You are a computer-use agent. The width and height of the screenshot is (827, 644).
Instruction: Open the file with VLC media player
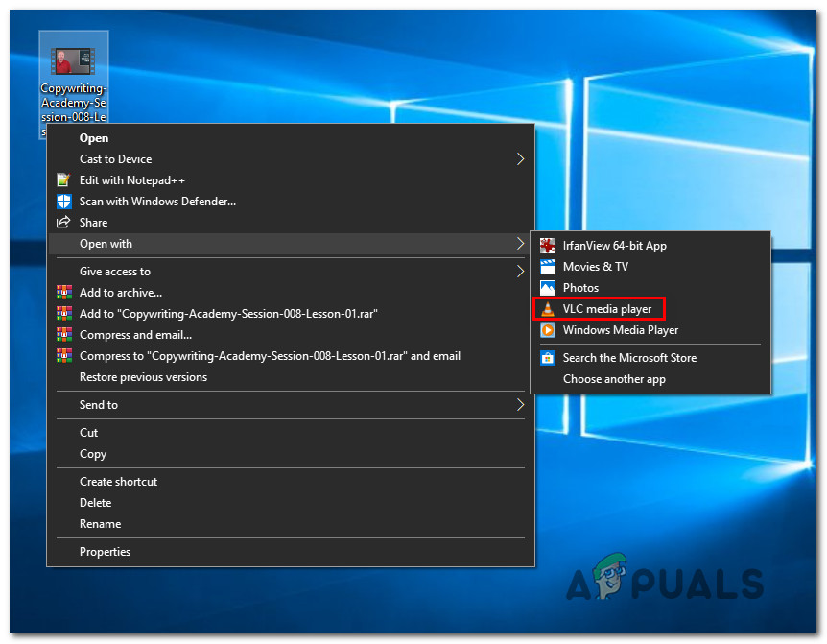pyautogui.click(x=650, y=308)
